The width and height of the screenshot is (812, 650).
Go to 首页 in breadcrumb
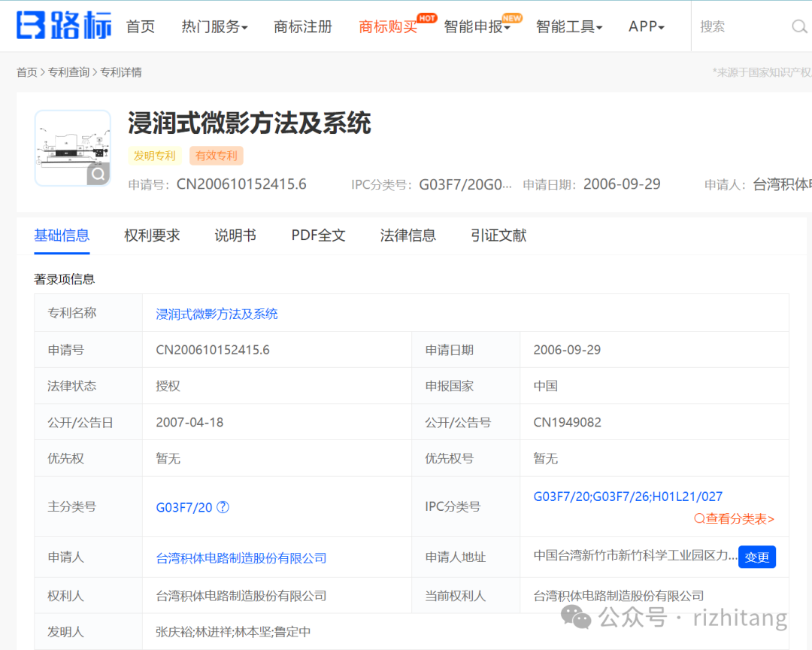[27, 72]
